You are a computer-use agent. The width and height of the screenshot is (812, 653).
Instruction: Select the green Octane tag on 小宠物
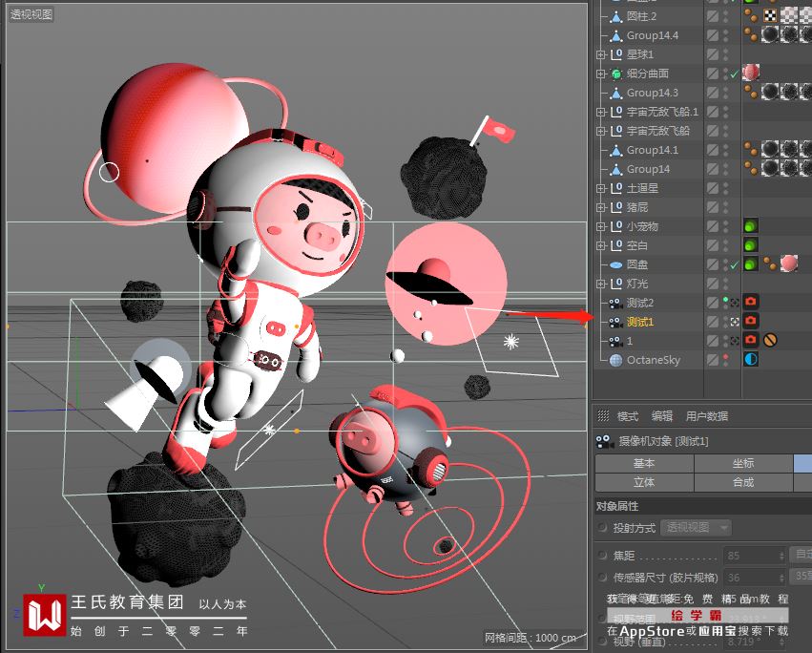[x=750, y=226]
